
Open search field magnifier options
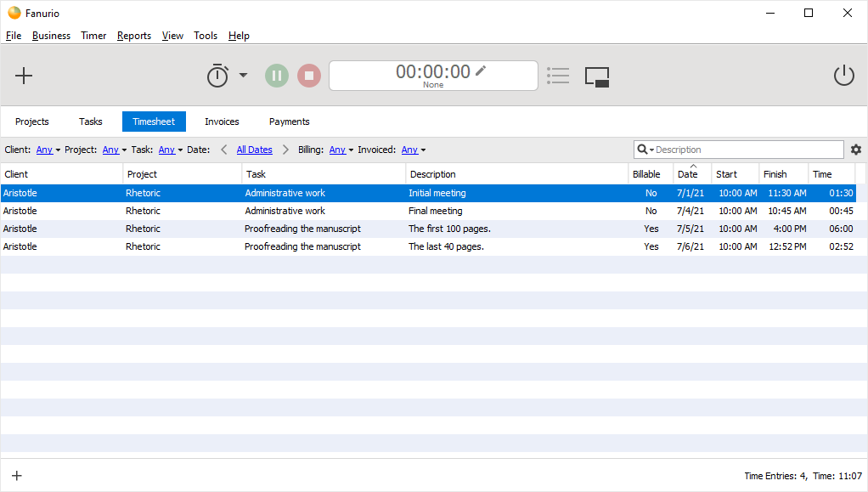click(x=645, y=150)
